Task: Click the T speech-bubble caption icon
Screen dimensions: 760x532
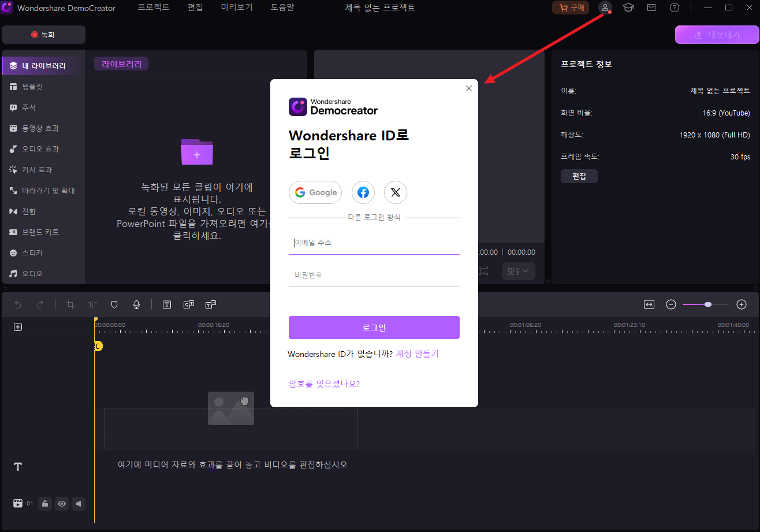Action: [x=211, y=304]
